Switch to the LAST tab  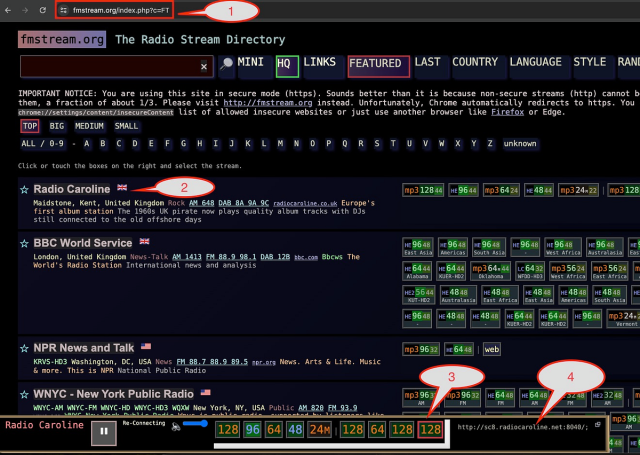click(427, 63)
